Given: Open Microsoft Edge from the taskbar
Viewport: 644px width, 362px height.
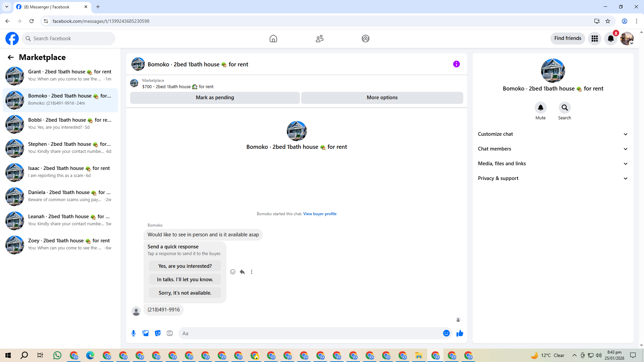Looking at the screenshot, I should [90, 355].
